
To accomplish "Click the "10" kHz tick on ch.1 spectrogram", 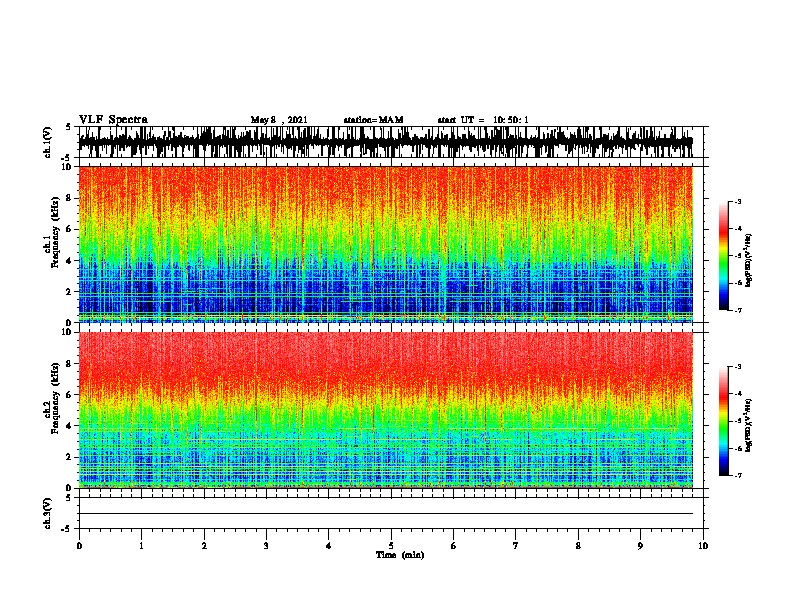I will pos(67,167).
